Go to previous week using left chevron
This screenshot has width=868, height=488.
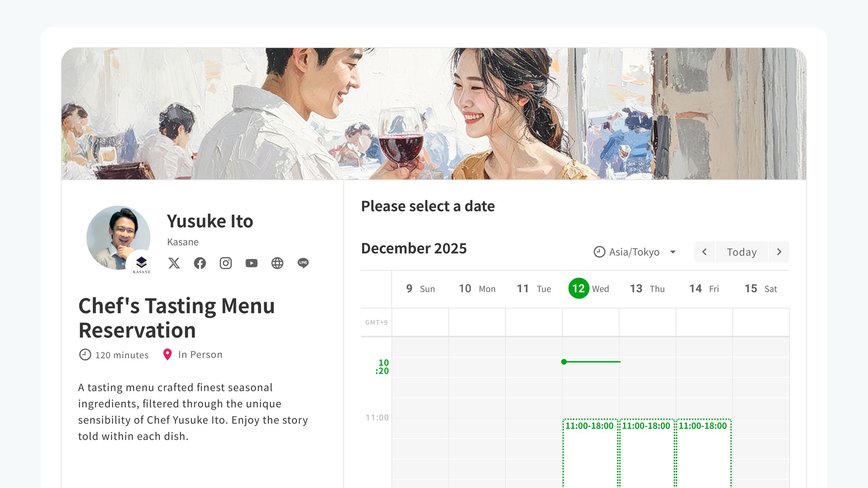[704, 252]
